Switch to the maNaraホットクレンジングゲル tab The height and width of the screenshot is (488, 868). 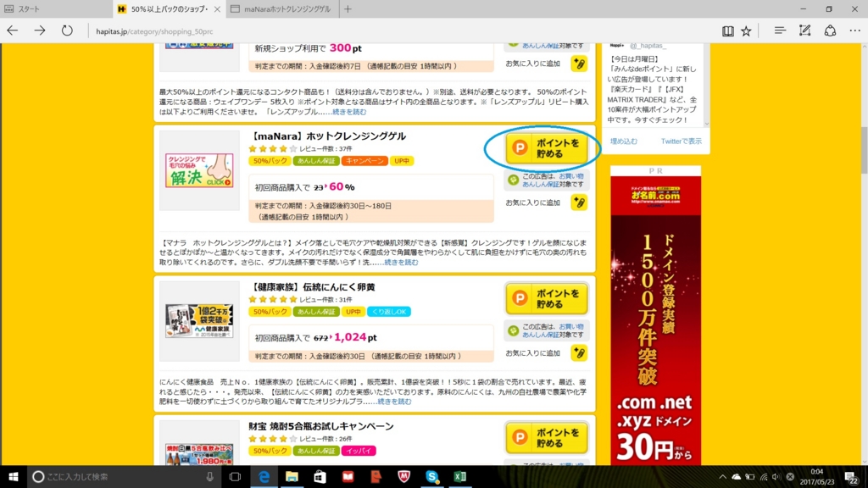coord(282,8)
